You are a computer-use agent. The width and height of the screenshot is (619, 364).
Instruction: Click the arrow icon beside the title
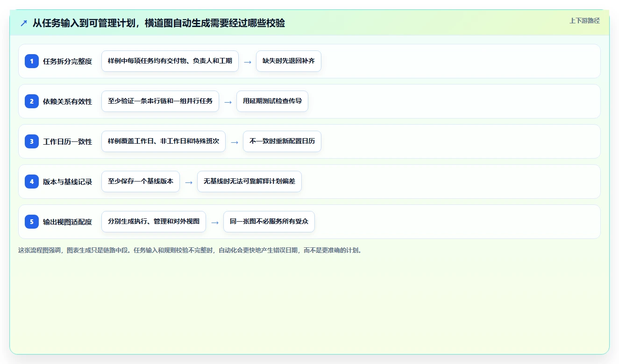point(24,23)
